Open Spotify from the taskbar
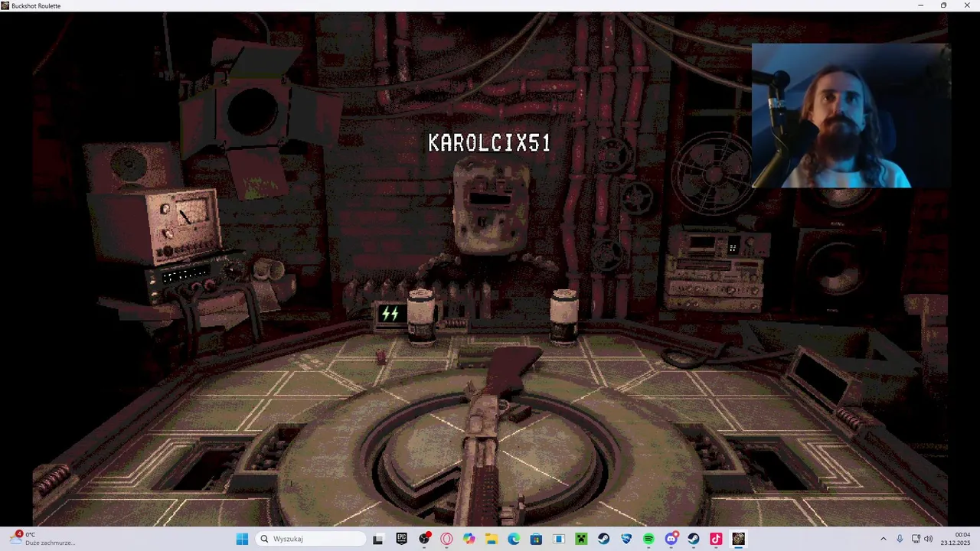This screenshot has height=551, width=980. pos(648,539)
